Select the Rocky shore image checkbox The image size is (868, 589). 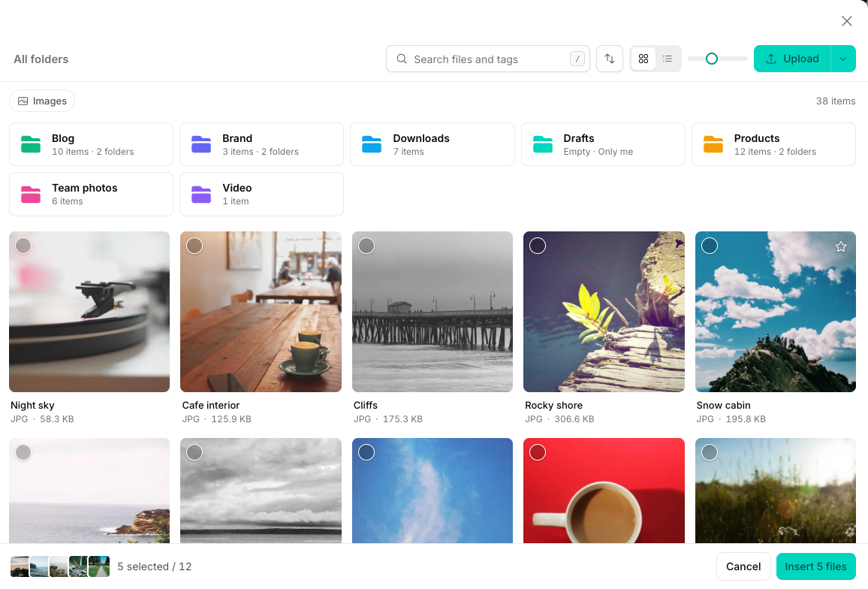tap(538, 246)
